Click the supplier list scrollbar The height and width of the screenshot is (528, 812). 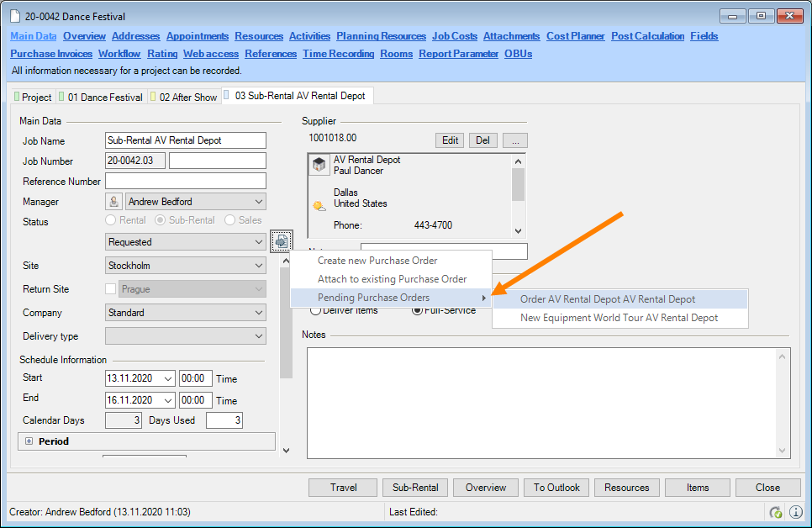click(x=518, y=195)
